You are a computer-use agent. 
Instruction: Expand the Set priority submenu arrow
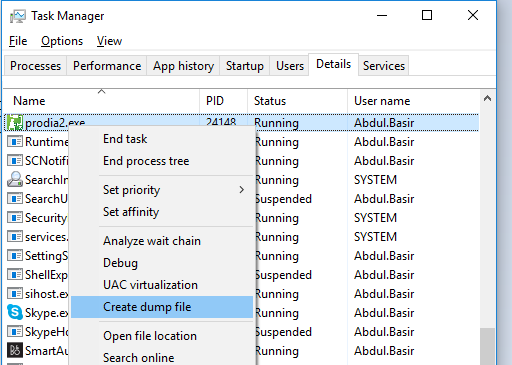pos(242,190)
